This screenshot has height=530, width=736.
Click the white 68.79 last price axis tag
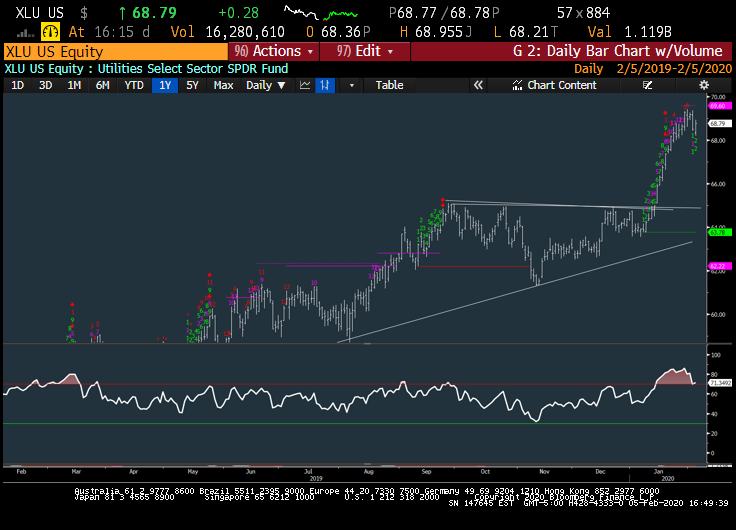coord(720,123)
